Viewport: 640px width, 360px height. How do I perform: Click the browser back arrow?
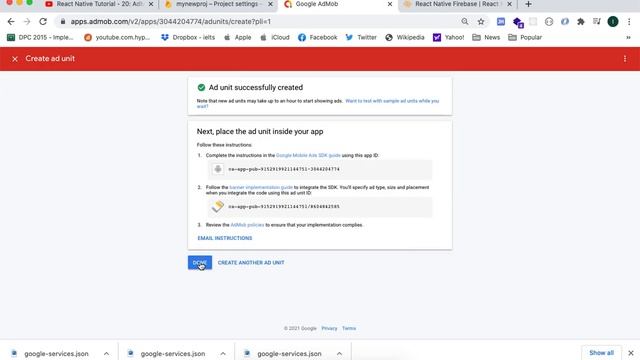pyautogui.click(x=11, y=22)
